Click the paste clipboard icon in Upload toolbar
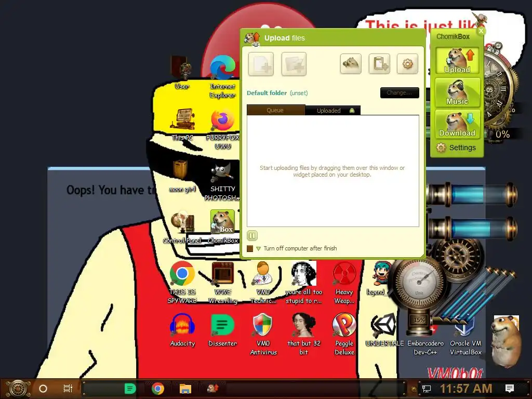 (379, 63)
